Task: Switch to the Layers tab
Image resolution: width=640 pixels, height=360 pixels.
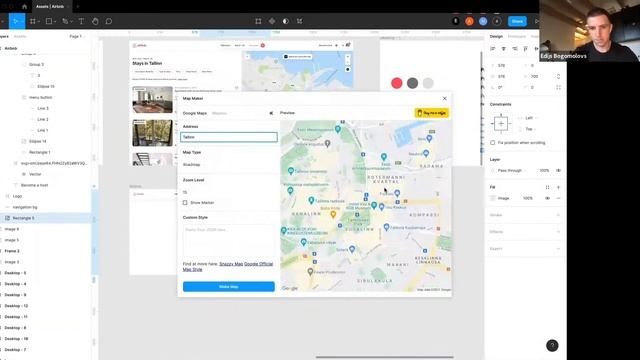Action: click(4, 36)
